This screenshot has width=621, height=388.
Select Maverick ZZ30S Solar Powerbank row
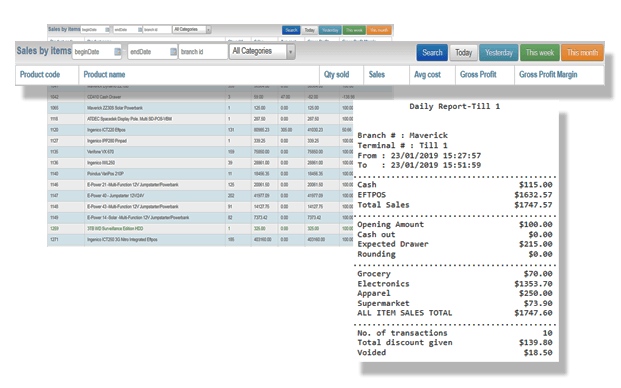click(x=200, y=108)
